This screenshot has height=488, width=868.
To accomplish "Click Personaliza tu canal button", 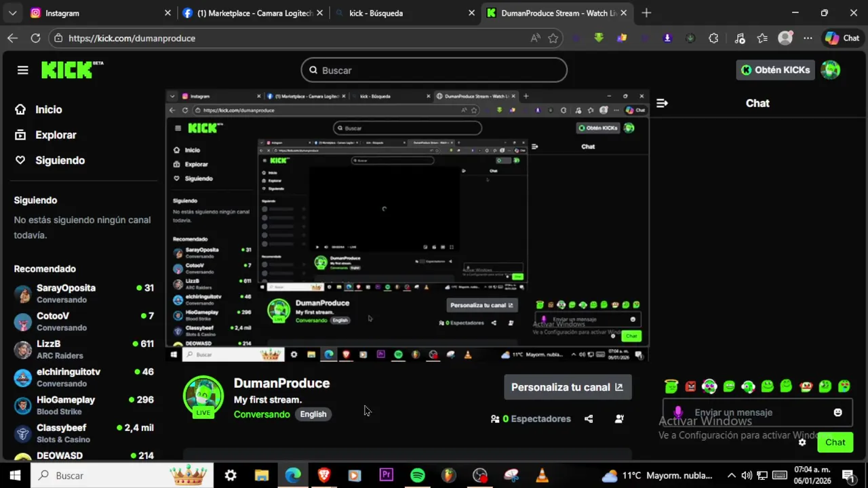I will [x=568, y=387].
